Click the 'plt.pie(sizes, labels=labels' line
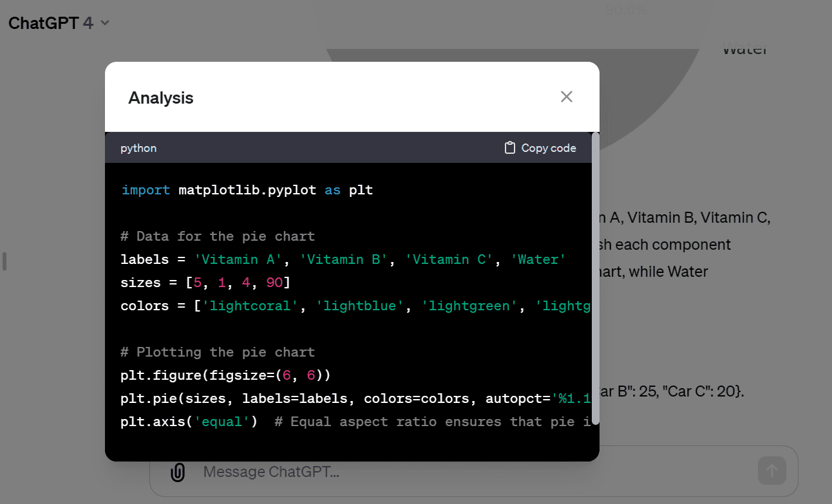The image size is (832, 504). tap(355, 398)
